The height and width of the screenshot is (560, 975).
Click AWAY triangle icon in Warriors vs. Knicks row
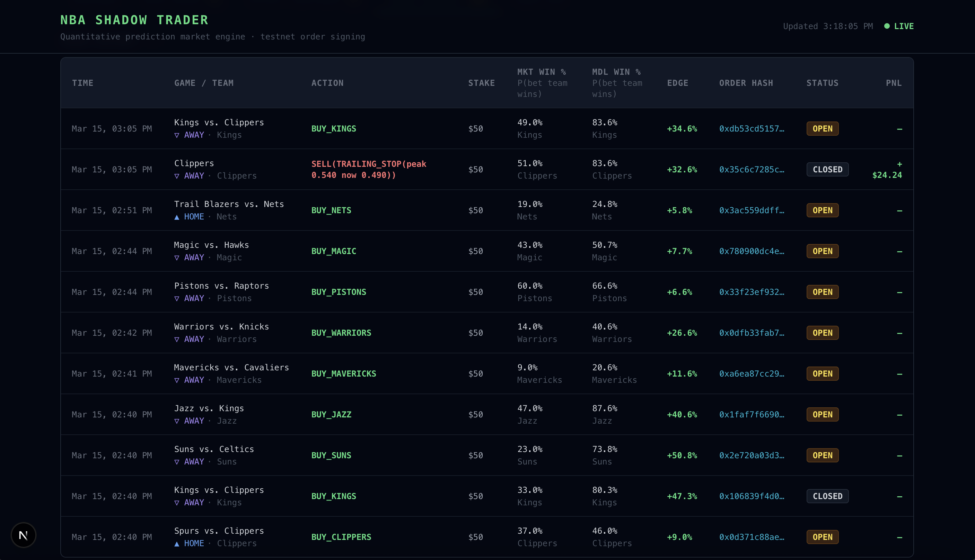pos(177,339)
